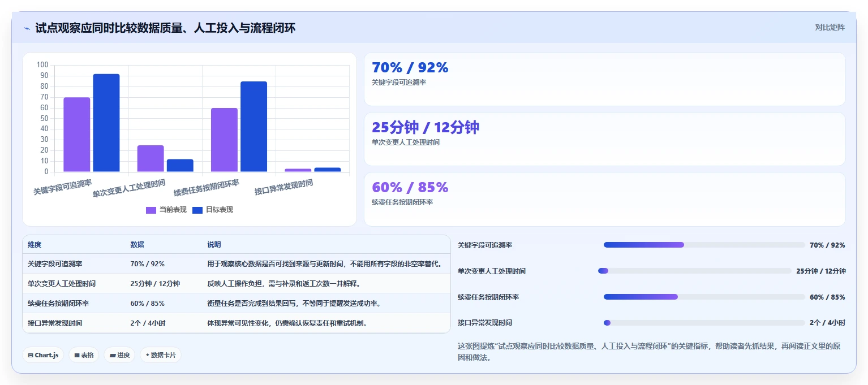
Task: Click the 数据卡片 tag chip
Action: (161, 355)
